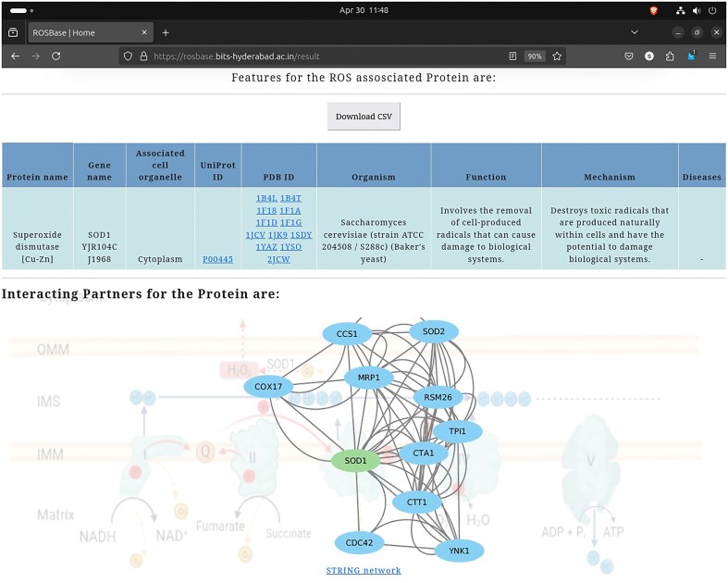Select the MRP1 network node
The width and height of the screenshot is (728, 583).
369,378
